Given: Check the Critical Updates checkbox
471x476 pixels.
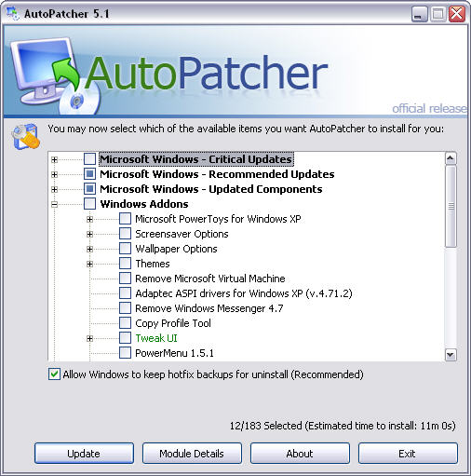Looking at the screenshot, I should coord(89,159).
